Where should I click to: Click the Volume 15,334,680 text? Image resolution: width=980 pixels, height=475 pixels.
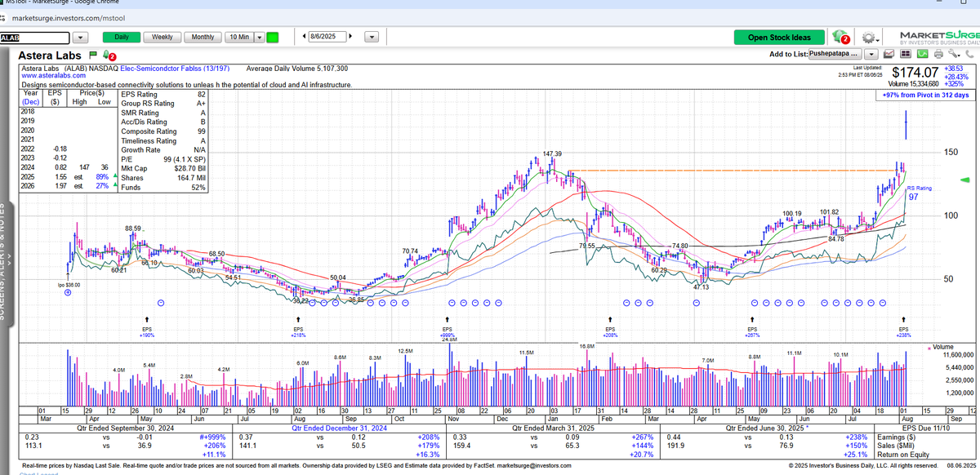pos(913,84)
